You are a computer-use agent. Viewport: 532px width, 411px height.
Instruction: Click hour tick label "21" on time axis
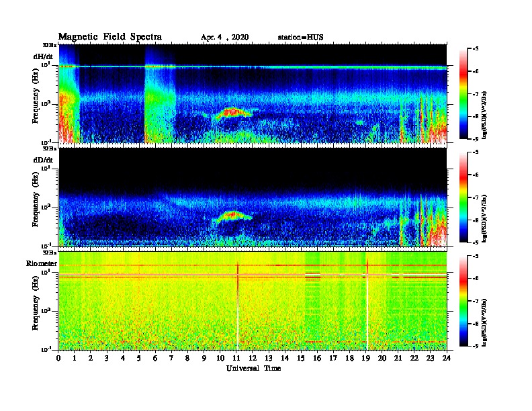tap(398, 358)
